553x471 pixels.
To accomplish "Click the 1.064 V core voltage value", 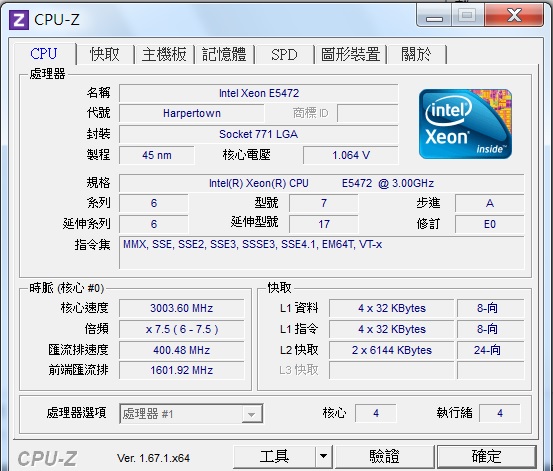I will (351, 155).
